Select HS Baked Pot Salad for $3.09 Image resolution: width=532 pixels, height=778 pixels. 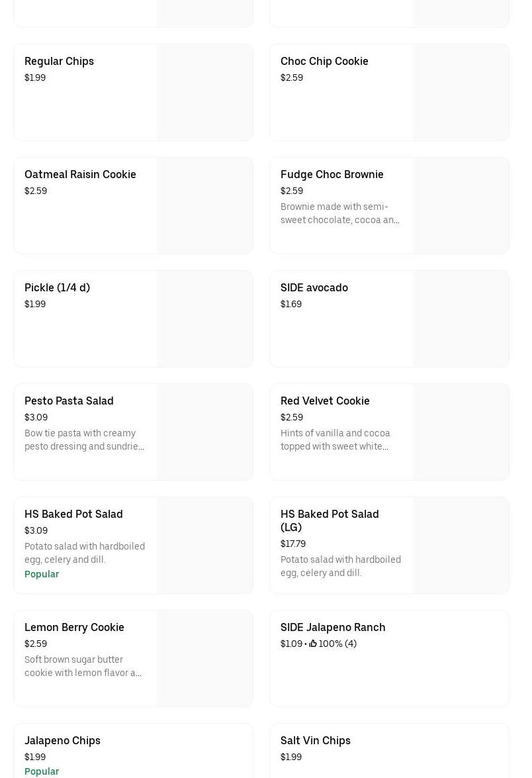pos(73,514)
